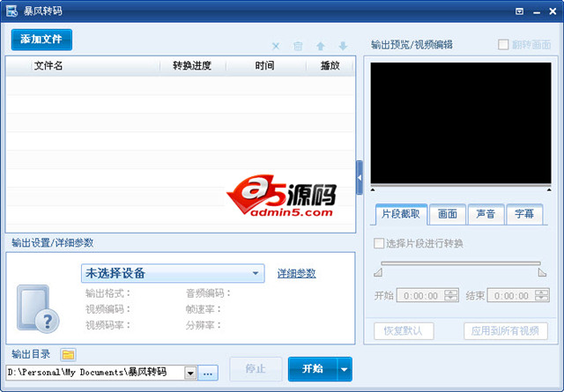Toggle the 翻转画面 checkbox
The height and width of the screenshot is (392, 564).
click(x=503, y=45)
